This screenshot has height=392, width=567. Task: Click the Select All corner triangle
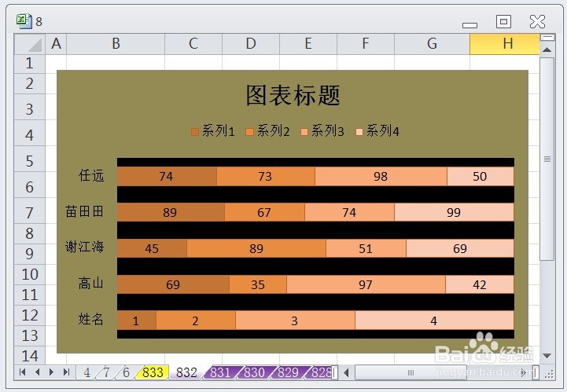click(x=30, y=44)
